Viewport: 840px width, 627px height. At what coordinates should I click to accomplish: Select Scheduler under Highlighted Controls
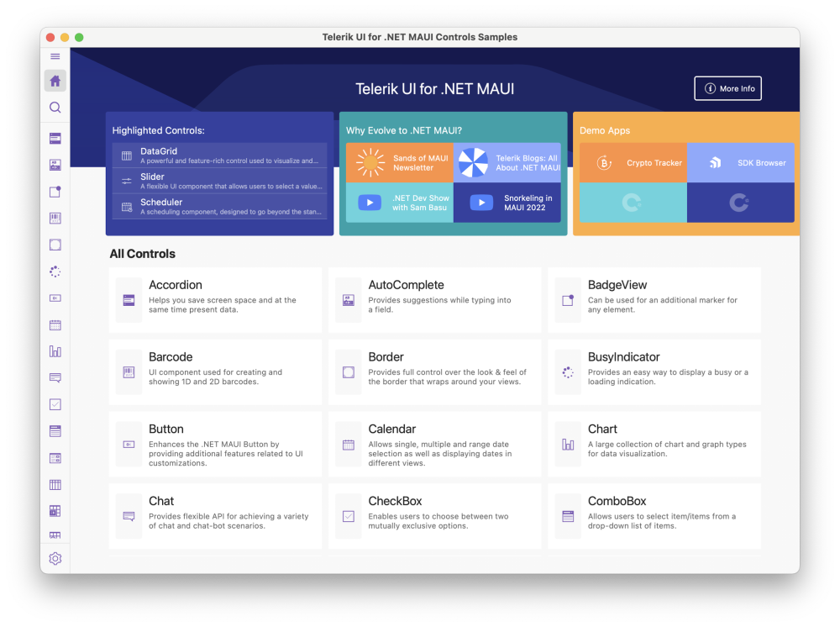[220, 207]
